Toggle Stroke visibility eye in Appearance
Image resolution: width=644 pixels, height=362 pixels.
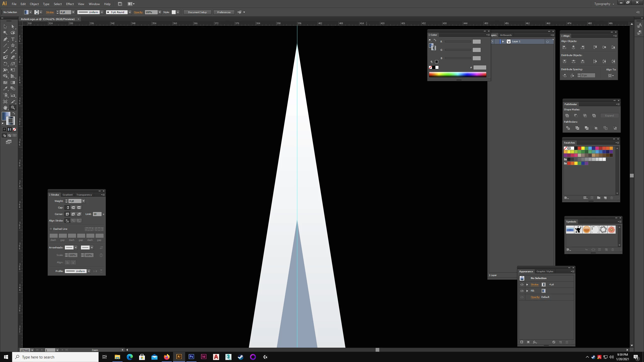click(x=522, y=285)
